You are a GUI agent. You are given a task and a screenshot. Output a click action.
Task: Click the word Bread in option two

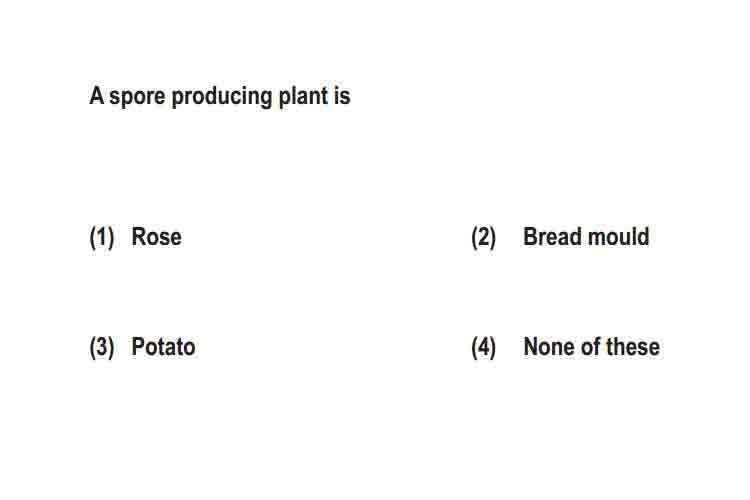552,237
